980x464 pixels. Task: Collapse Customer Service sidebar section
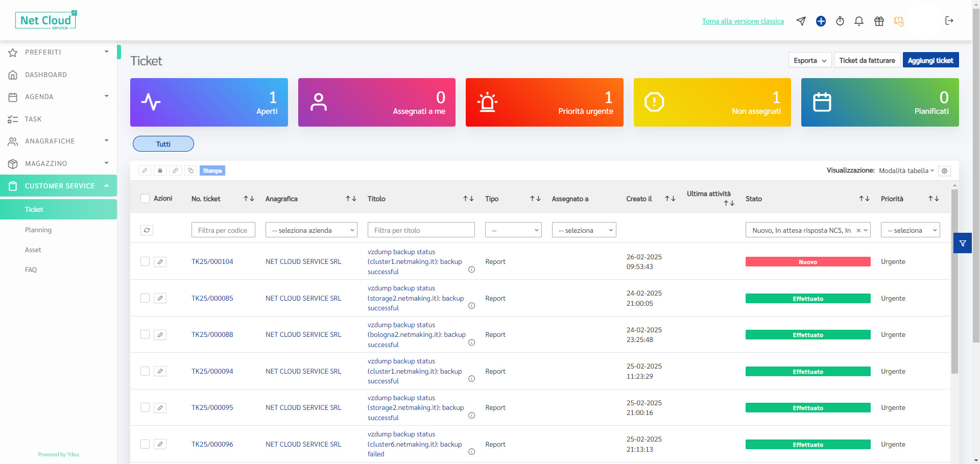(58, 186)
